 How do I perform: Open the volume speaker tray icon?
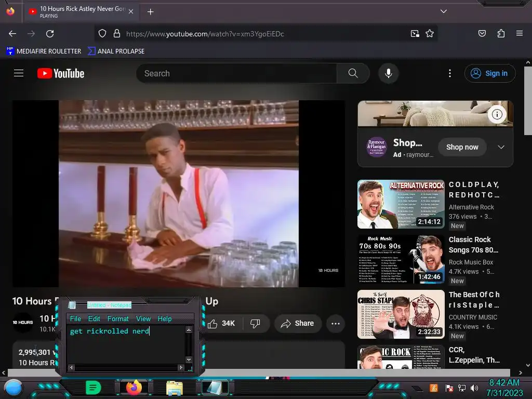click(x=474, y=388)
